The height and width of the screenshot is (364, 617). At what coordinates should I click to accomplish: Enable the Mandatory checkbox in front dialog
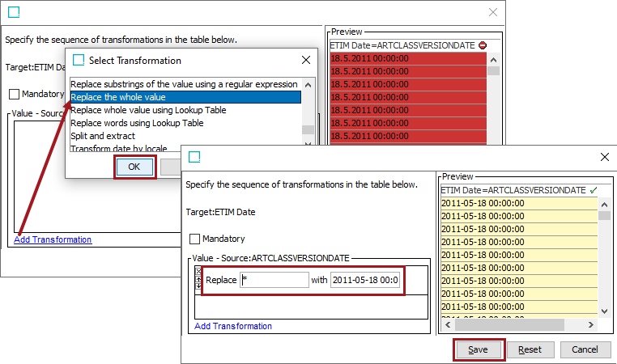[x=194, y=239]
